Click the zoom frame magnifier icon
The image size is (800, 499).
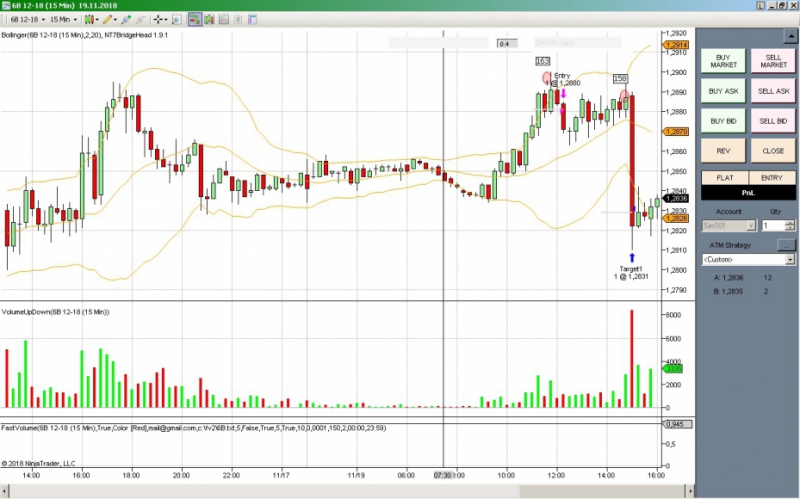[177, 19]
